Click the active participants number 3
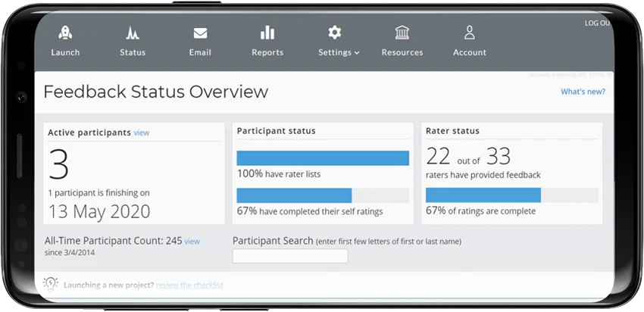This screenshot has width=644, height=312. pos(58,164)
